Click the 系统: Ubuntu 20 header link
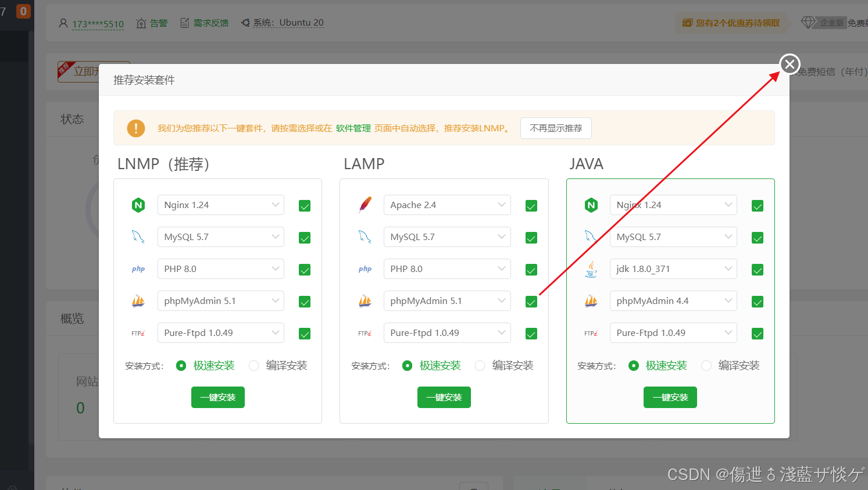This screenshot has height=490, width=868. click(288, 23)
